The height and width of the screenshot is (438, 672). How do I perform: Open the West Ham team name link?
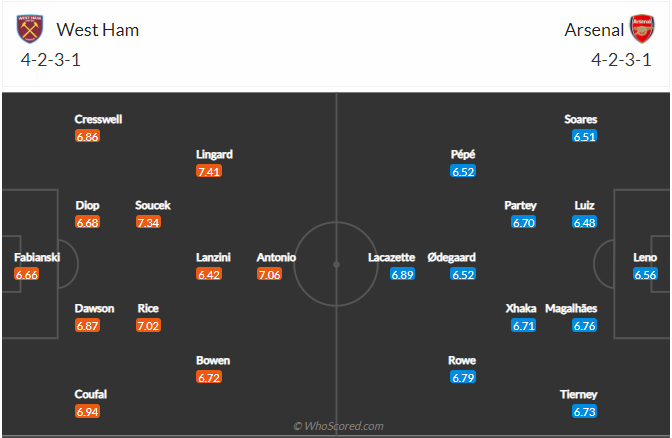click(x=98, y=29)
